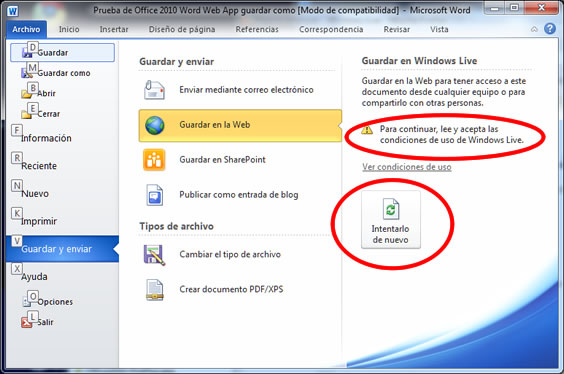Switch to the Inicio ribbon tab
Viewport: 564px width, 374px height.
[x=69, y=29]
